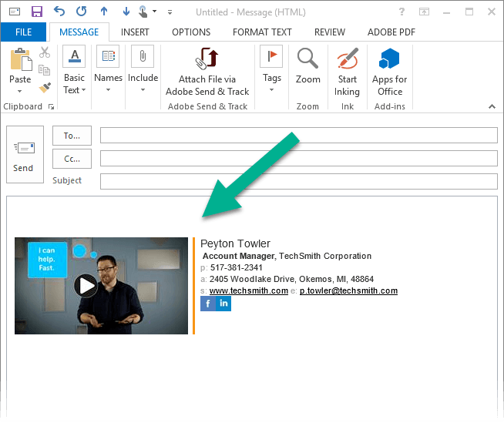The width and height of the screenshot is (504, 423).
Task: Click the www.techsmith.com link
Action: (248, 290)
